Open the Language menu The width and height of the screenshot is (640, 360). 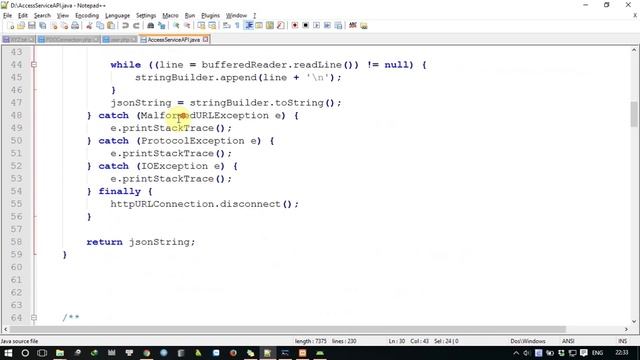pos(117,16)
